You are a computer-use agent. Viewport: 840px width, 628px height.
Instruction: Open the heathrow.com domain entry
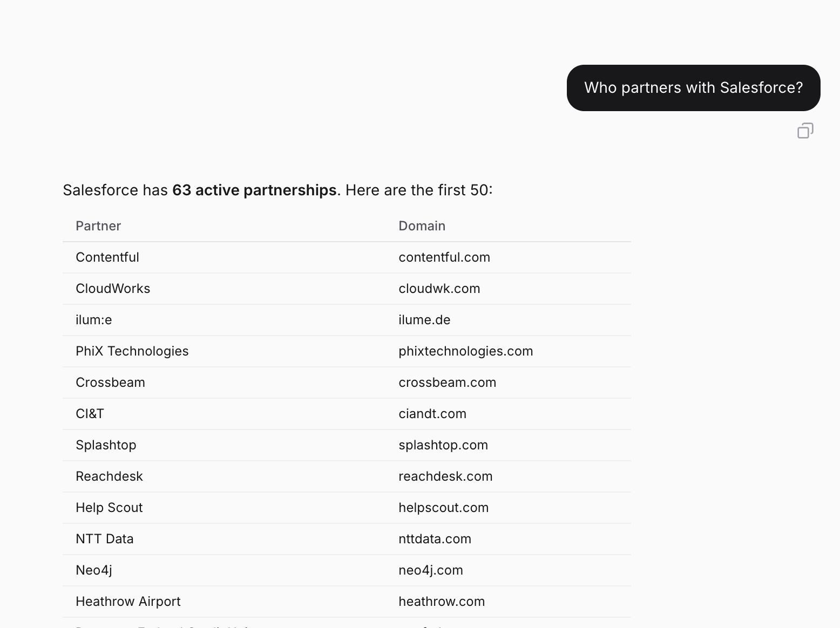click(x=441, y=602)
